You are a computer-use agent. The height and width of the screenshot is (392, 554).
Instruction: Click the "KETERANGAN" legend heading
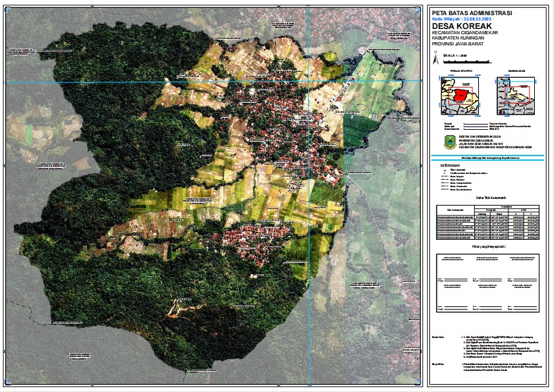[450, 165]
